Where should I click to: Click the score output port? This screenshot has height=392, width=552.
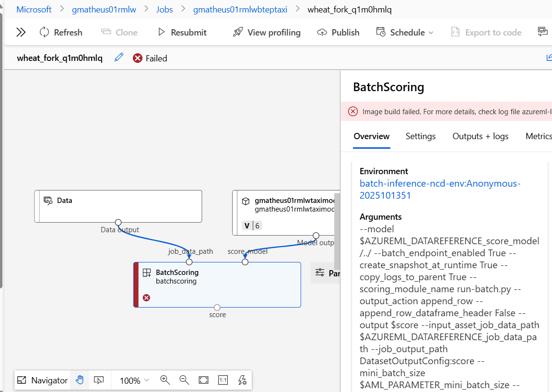click(217, 308)
